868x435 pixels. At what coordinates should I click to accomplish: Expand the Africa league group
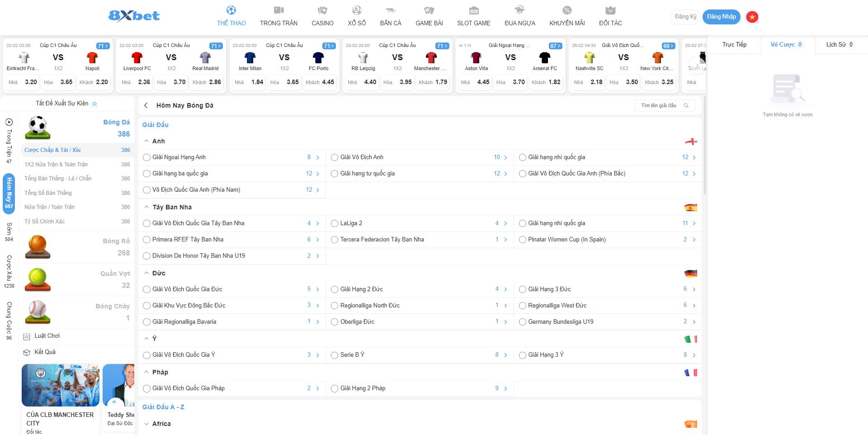(x=146, y=424)
